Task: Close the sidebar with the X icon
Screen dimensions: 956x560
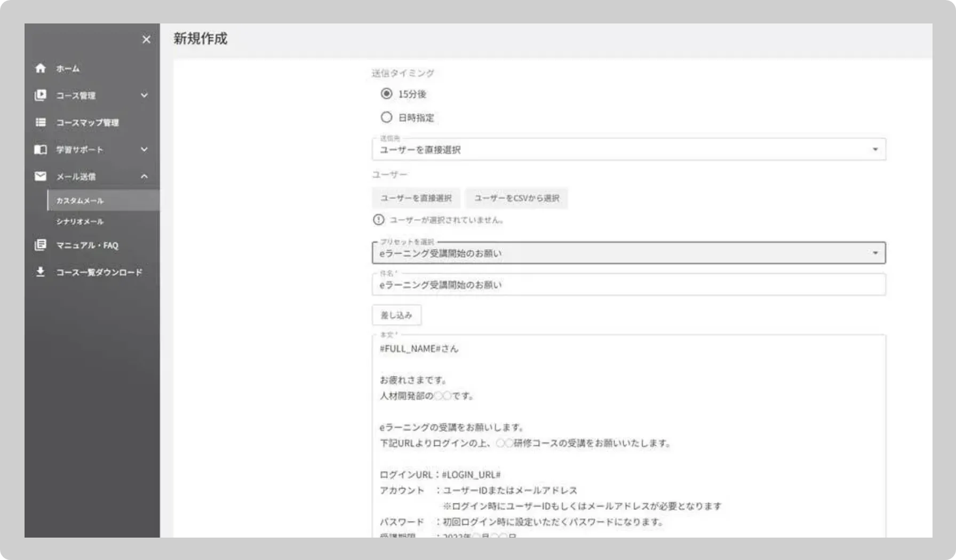Action: (146, 39)
